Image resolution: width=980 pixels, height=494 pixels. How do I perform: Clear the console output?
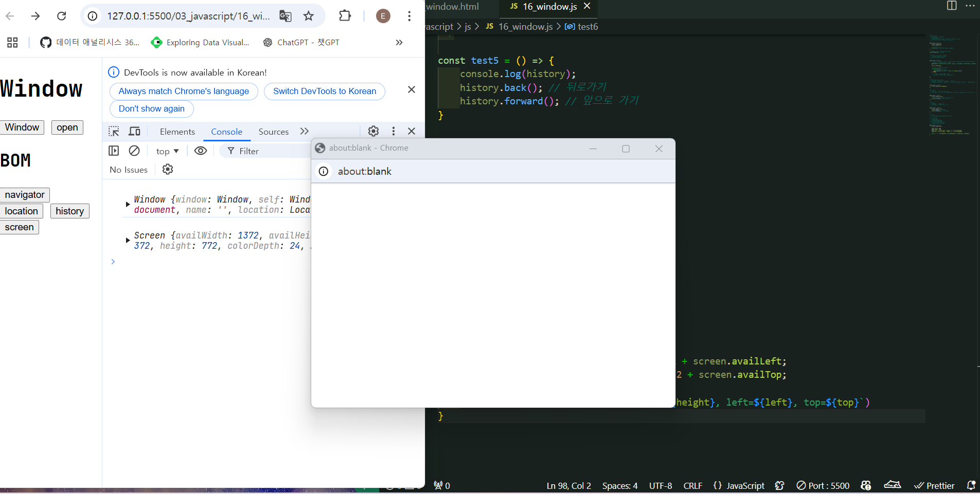pyautogui.click(x=134, y=151)
